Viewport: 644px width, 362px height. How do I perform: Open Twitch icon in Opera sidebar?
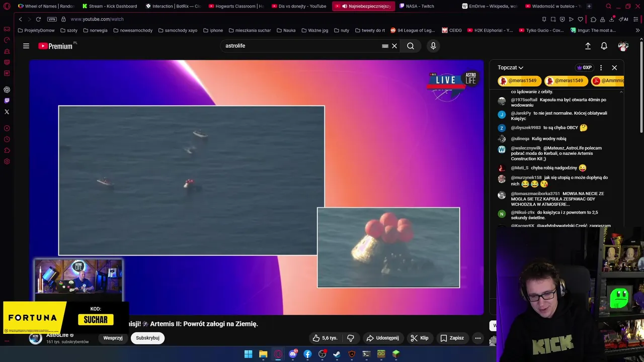tap(7, 101)
